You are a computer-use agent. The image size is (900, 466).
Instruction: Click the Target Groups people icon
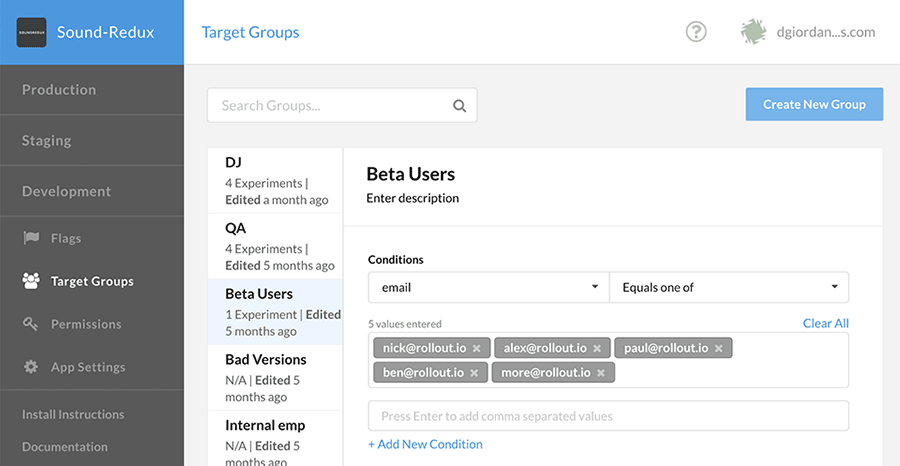tap(31, 282)
